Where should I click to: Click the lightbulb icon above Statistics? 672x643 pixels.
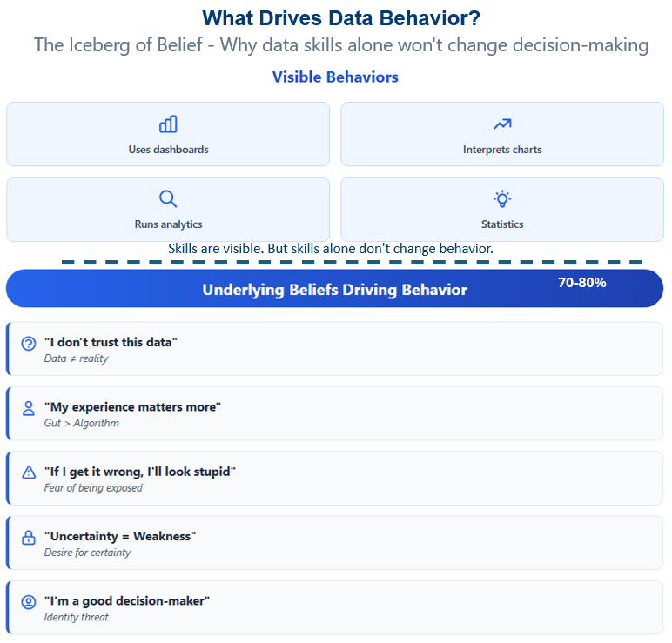pos(502,198)
